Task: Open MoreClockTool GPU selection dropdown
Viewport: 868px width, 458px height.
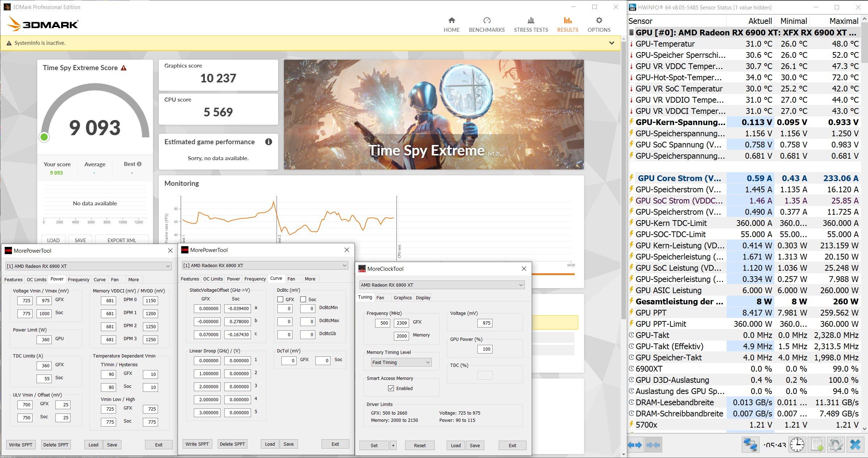Action: pyautogui.click(x=442, y=285)
